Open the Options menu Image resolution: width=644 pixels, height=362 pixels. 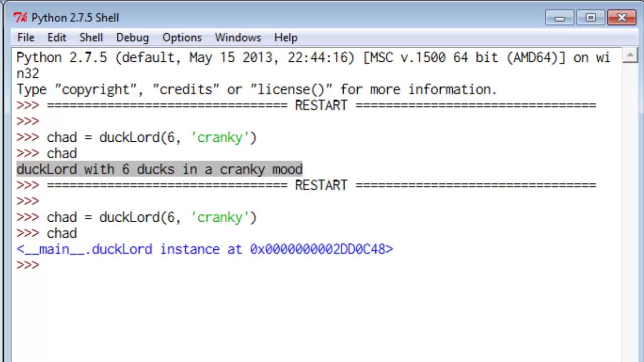[182, 38]
